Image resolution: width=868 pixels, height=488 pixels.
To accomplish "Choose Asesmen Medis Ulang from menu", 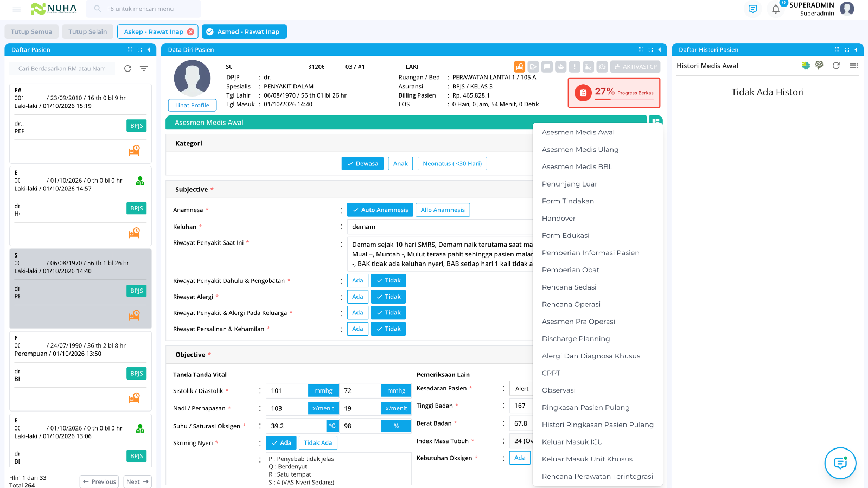I will click(580, 150).
